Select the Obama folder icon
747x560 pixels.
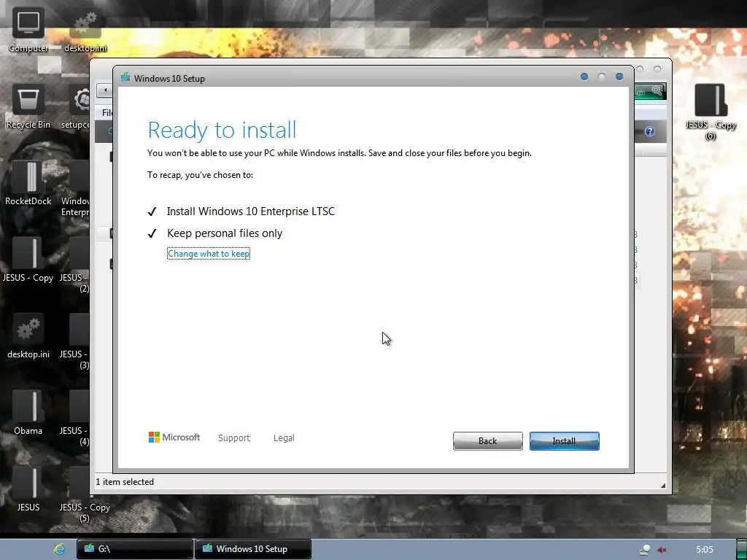28,413
